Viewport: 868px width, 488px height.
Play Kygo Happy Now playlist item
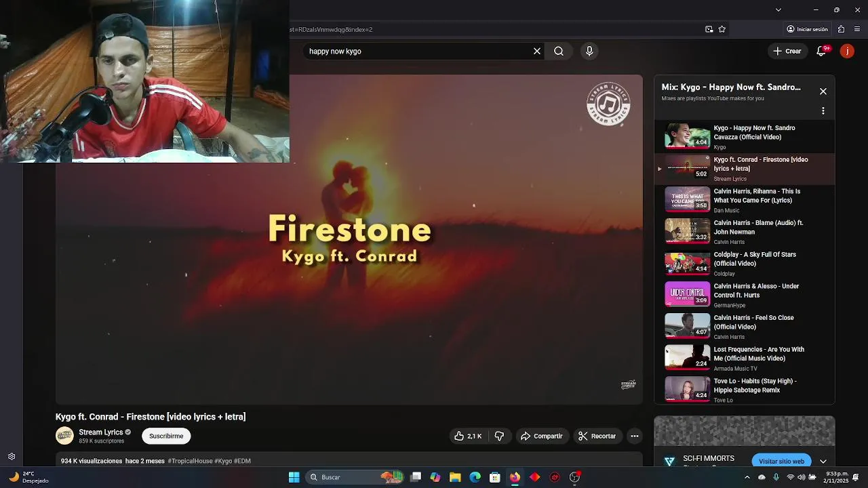[744, 136]
